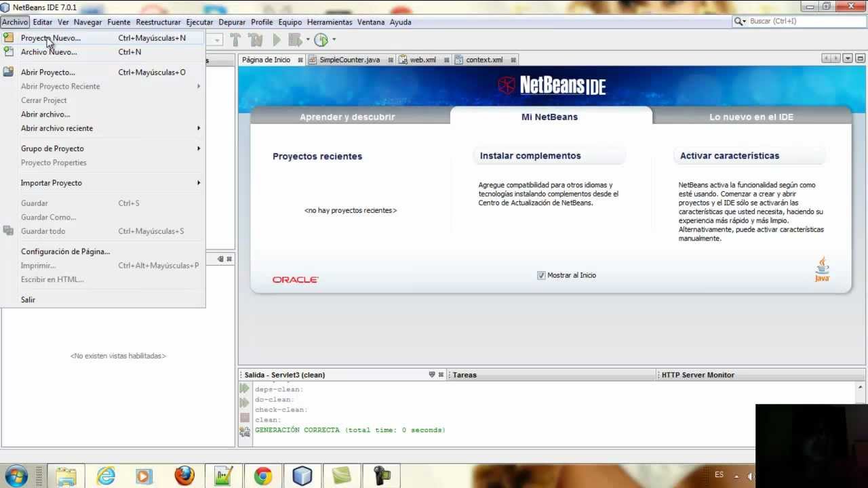
Task: Select Proyecto Nuevo... from Archivo menu
Action: [103, 38]
